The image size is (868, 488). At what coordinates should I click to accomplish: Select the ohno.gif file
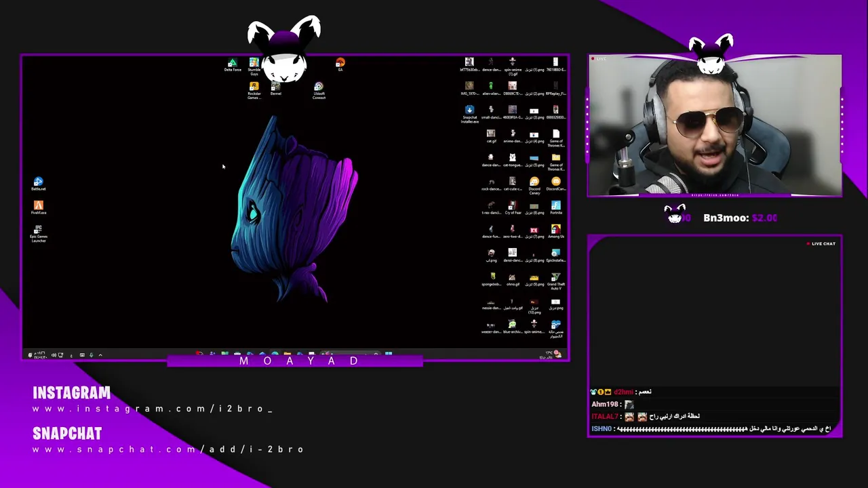coord(513,279)
